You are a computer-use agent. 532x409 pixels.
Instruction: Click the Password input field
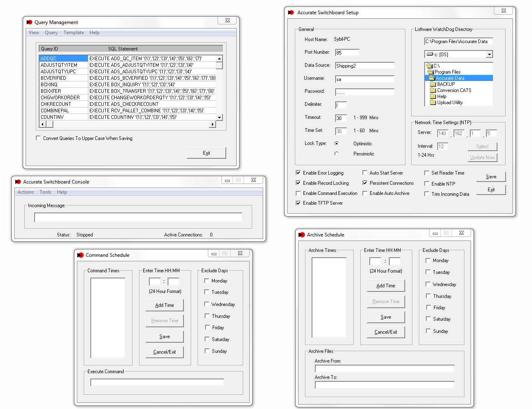[x=365, y=92]
